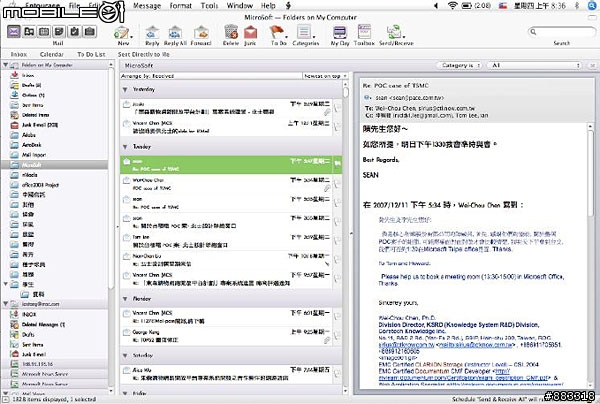600x404 pixels.
Task: Click the battery status icon
Action: 466,5
